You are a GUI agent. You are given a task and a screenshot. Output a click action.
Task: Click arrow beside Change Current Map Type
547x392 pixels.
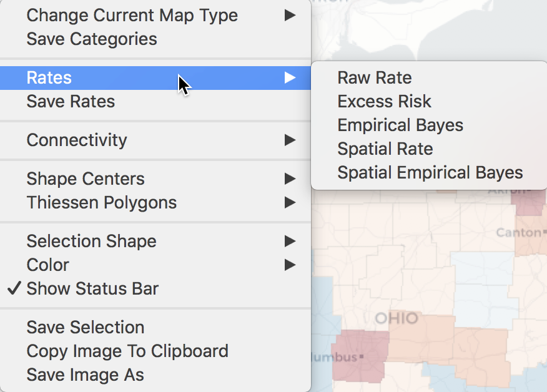290,16
